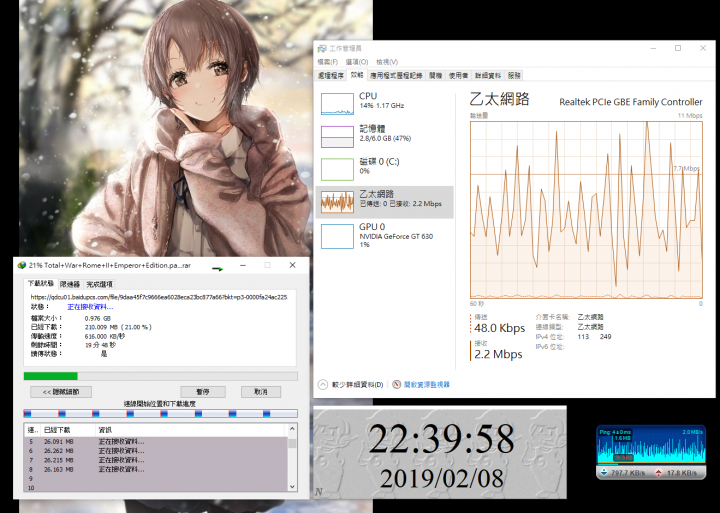Open the 檔案(F) menu in Task Manager
Image resolution: width=720 pixels, height=513 pixels.
tap(327, 62)
